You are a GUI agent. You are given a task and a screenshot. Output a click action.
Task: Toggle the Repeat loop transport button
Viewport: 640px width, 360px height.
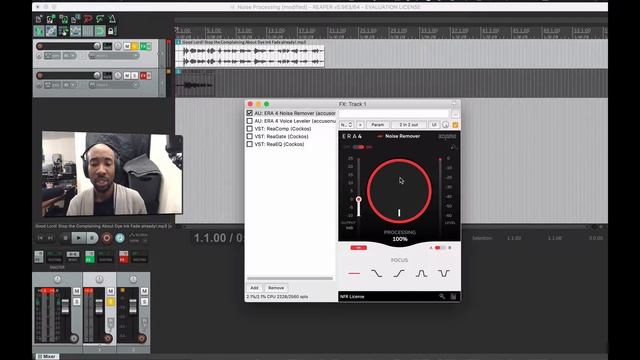click(x=120, y=238)
